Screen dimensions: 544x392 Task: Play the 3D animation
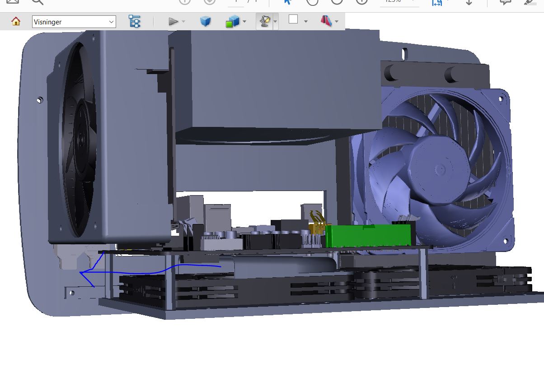click(173, 21)
